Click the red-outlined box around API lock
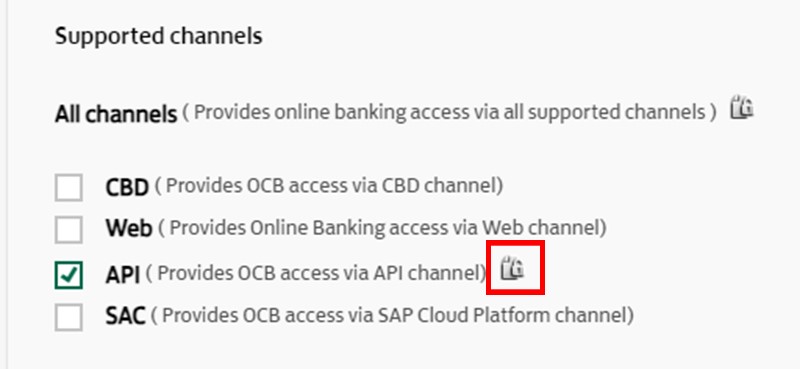Screen dimensions: 800x369 (515, 267)
